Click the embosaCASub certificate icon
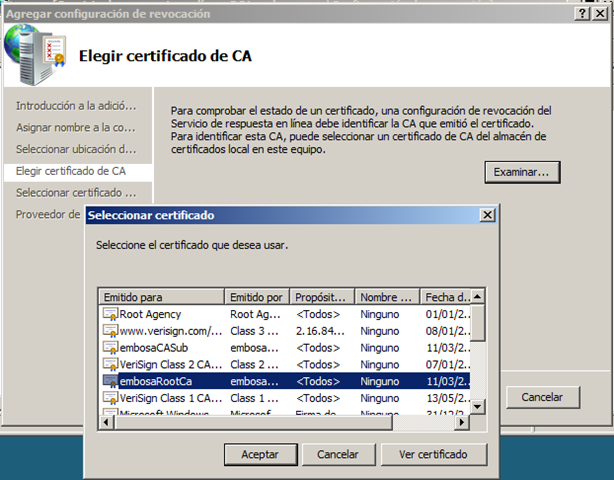This screenshot has height=480, width=614. pos(110,348)
